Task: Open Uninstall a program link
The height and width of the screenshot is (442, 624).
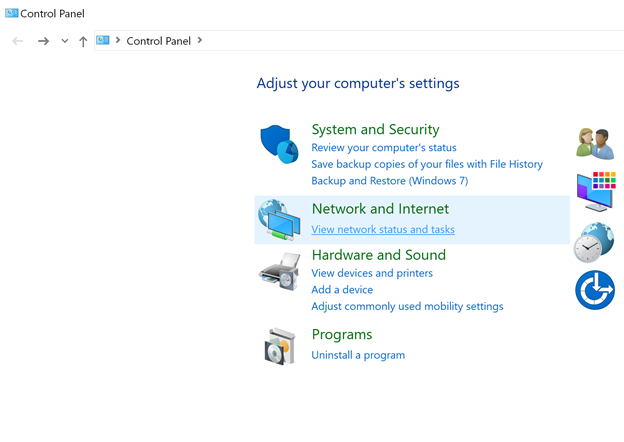Action: (358, 355)
